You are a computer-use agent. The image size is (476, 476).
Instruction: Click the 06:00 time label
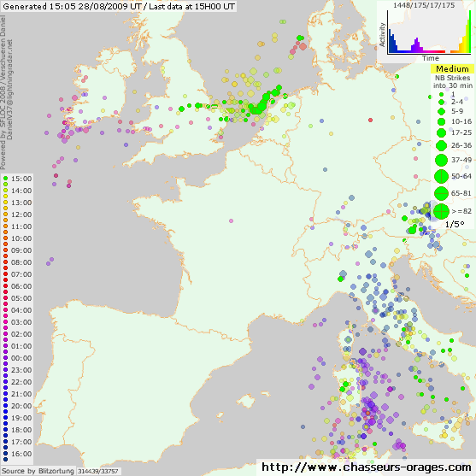click(x=21, y=286)
